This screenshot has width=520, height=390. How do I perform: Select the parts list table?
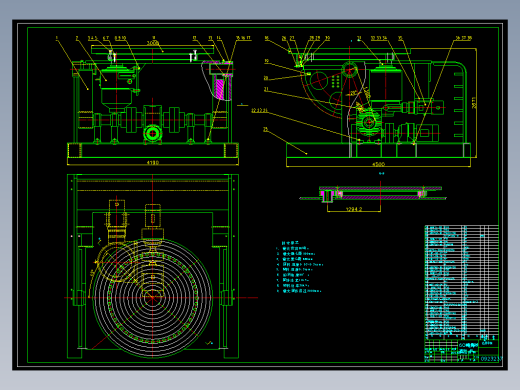coord(462,282)
